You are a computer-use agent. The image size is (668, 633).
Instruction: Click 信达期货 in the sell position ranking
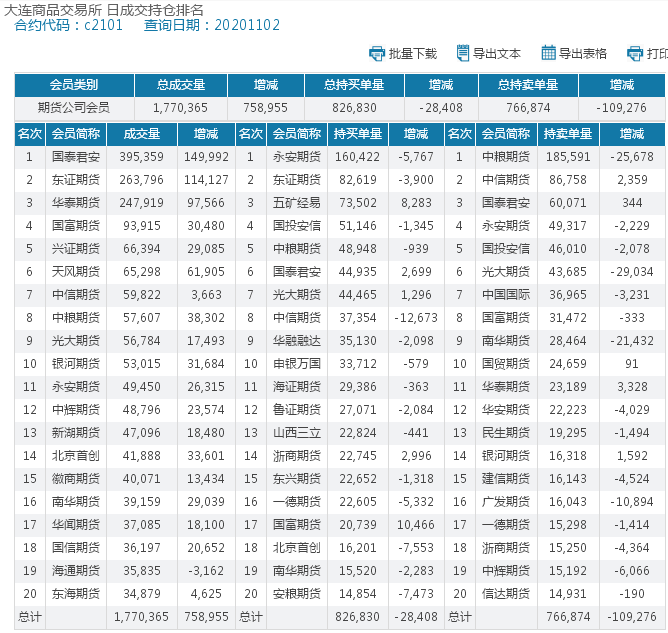click(x=506, y=594)
